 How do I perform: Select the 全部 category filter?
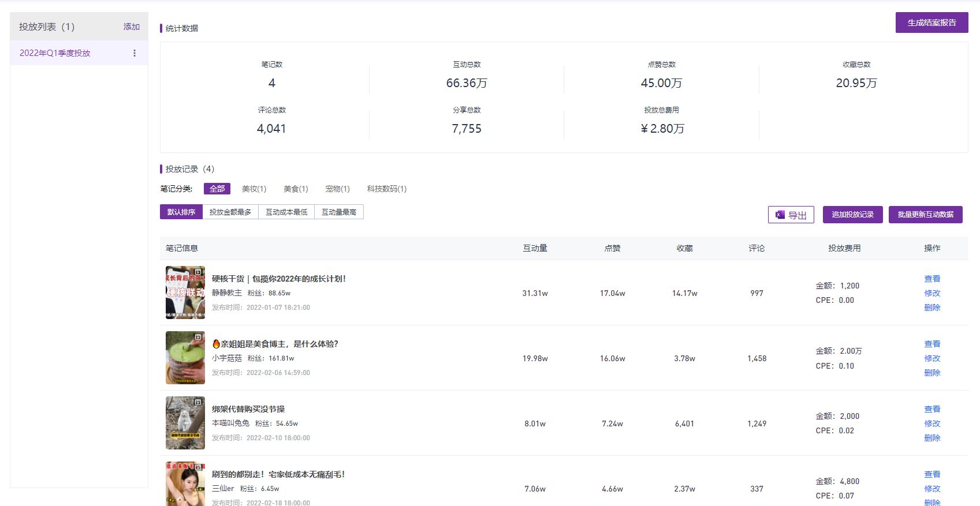pyautogui.click(x=217, y=189)
